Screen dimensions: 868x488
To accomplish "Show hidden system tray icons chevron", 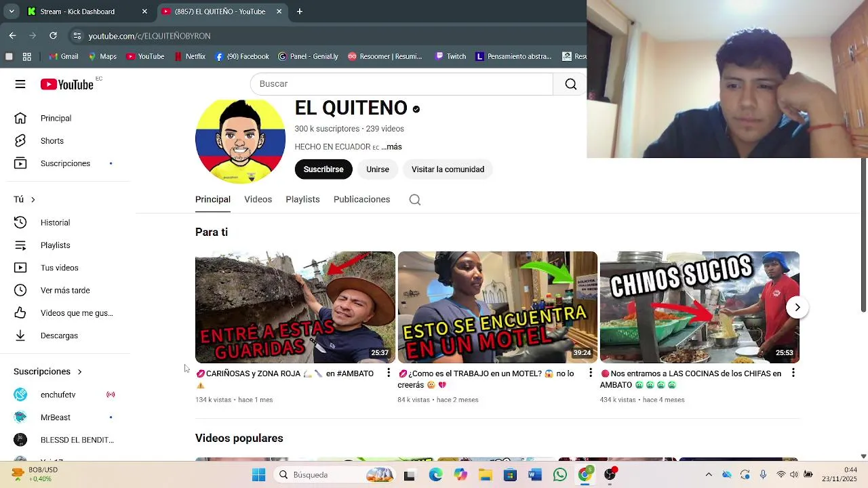I will coord(709,474).
